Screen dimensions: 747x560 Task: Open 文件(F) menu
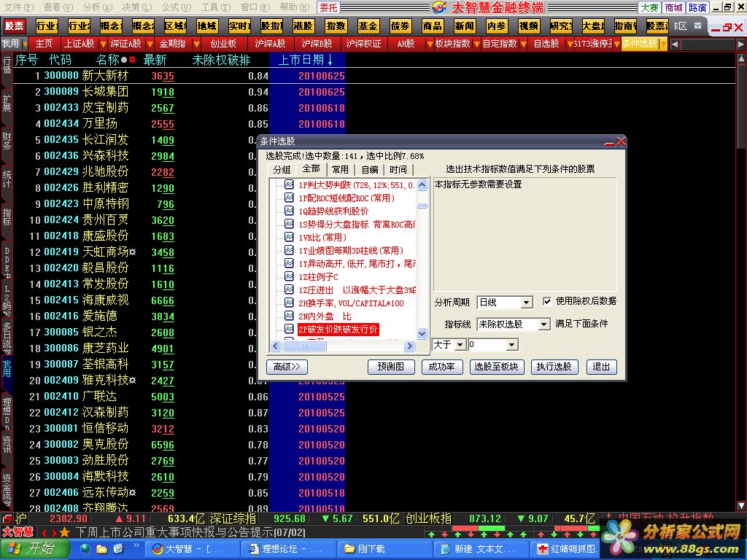click(18, 7)
